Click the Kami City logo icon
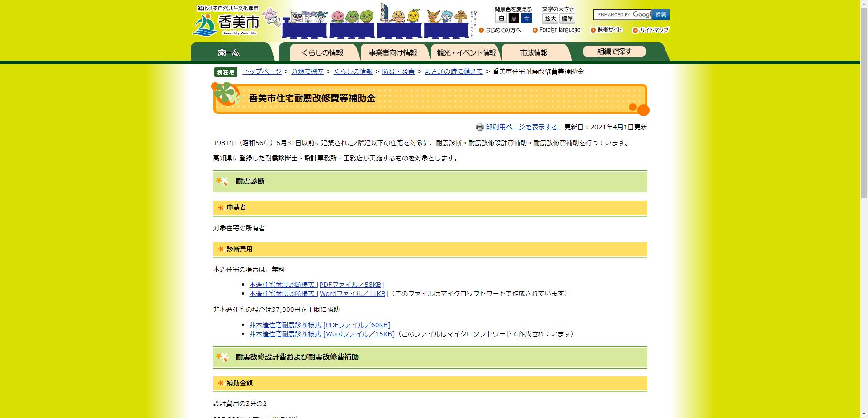Screen dimensions: 868x418 coord(206,24)
